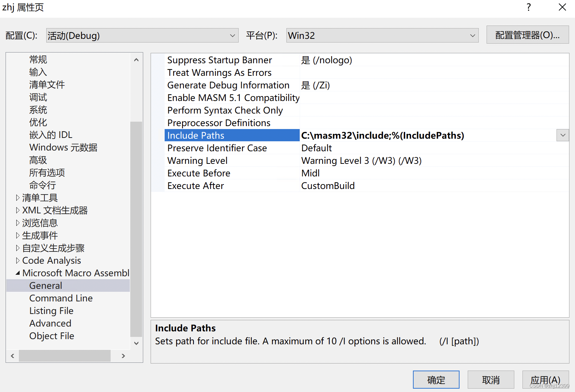Select the Code Analysis node
The image size is (575, 392).
[x=51, y=260]
